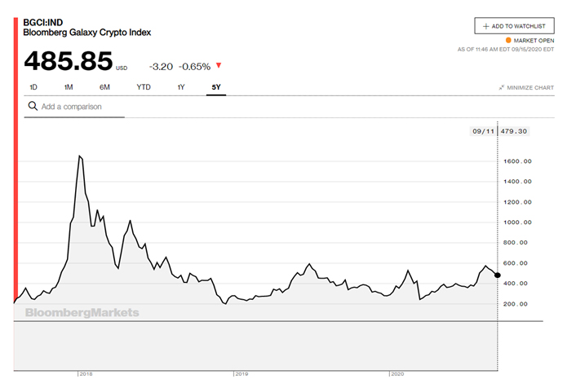Click the -0.65% change value

[x=194, y=67]
